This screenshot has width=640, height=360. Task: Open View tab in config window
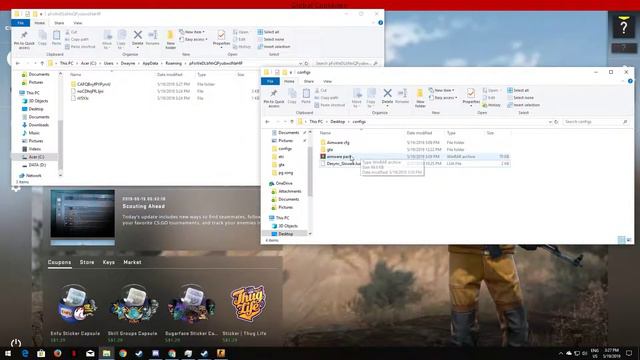point(327,81)
